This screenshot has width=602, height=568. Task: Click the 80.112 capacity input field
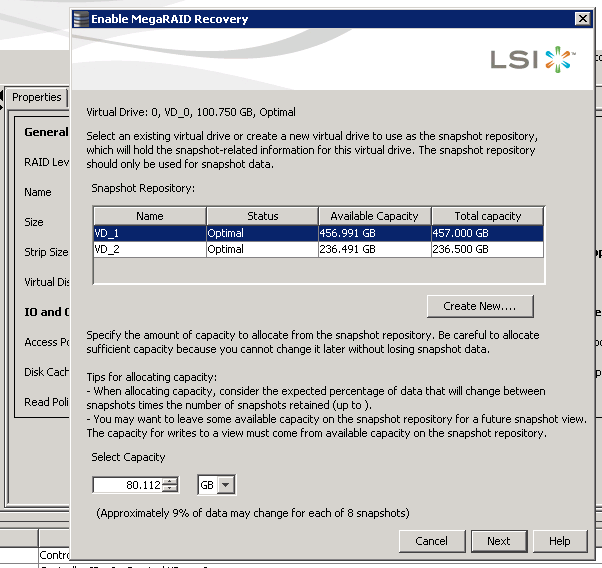pos(128,485)
